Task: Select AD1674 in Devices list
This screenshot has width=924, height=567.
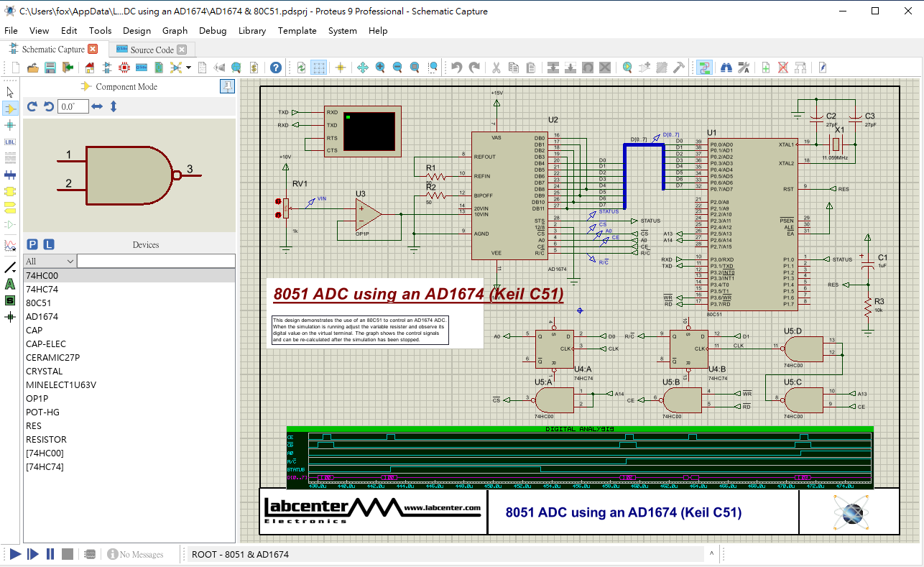Action: click(129, 316)
